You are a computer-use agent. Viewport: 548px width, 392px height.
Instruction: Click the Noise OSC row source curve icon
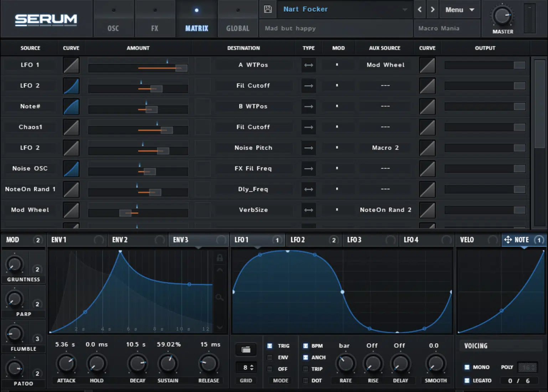71,169
